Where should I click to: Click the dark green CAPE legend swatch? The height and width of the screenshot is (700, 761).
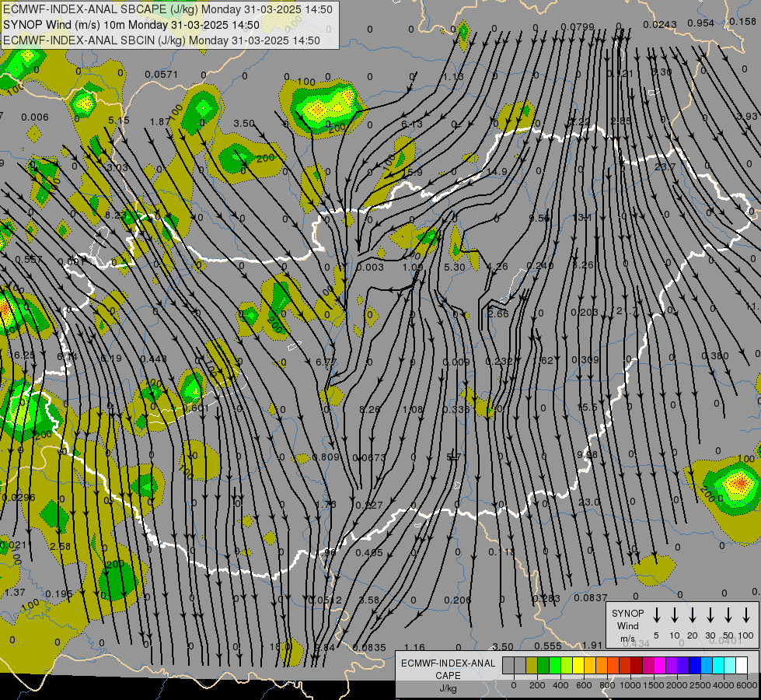(543, 666)
